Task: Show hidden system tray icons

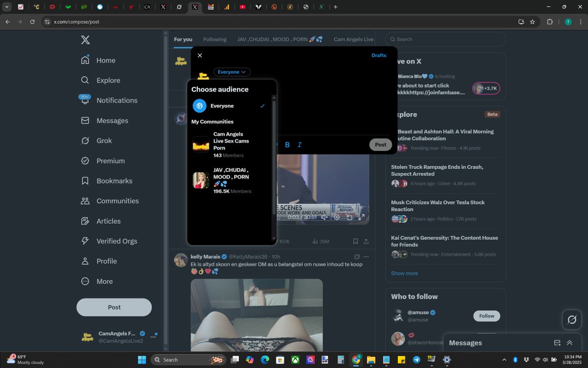Action: tap(504, 360)
